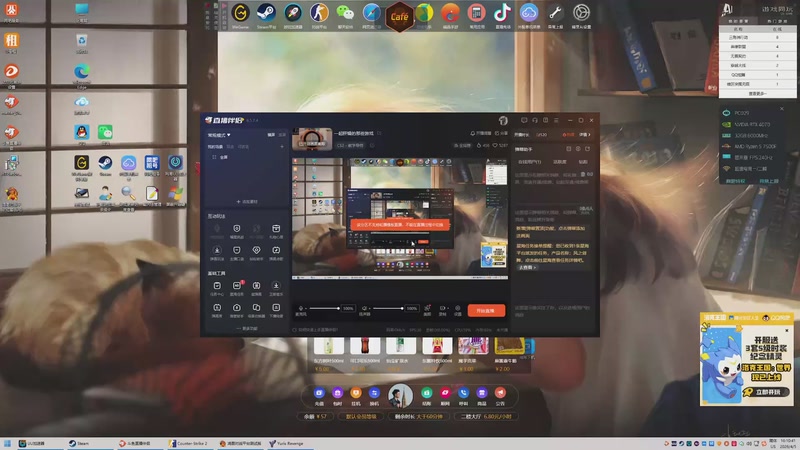Expand the list at bottom of game ranking panel
800x450 pixels.
[x=758, y=94]
